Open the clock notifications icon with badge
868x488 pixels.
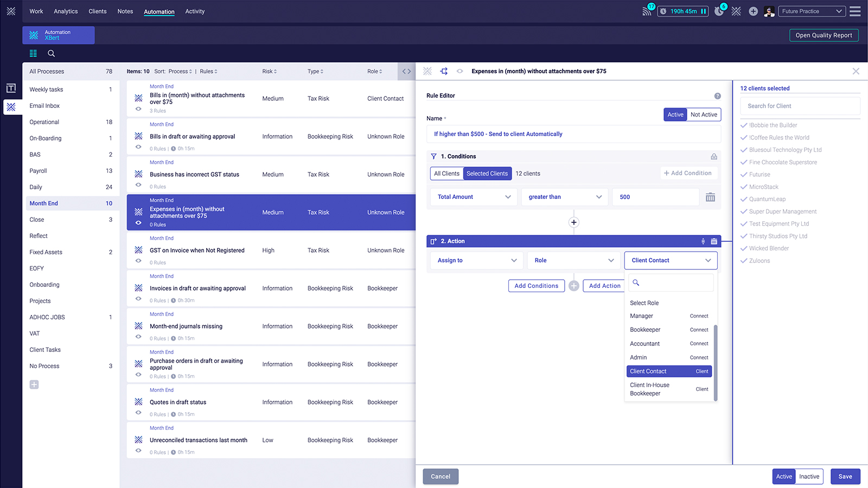click(719, 11)
